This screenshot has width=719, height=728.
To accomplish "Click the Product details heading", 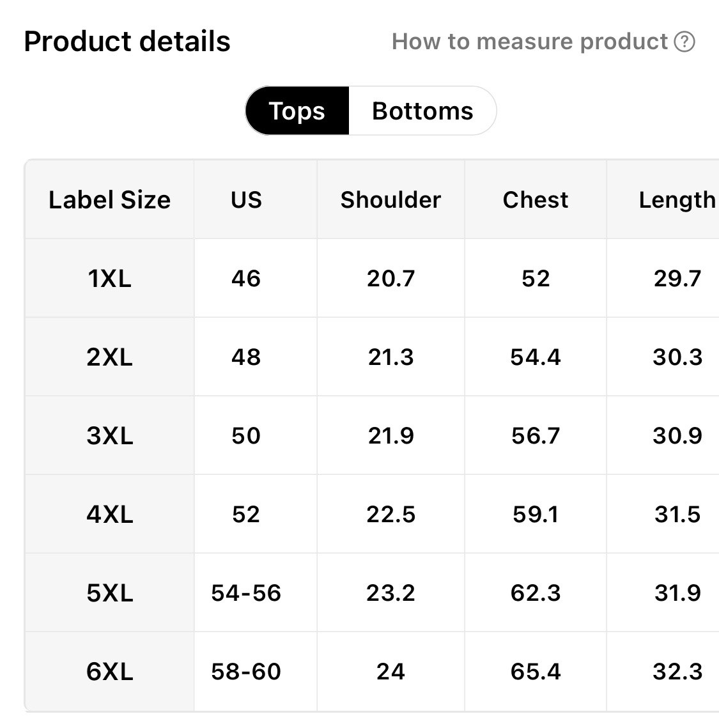I will [127, 42].
